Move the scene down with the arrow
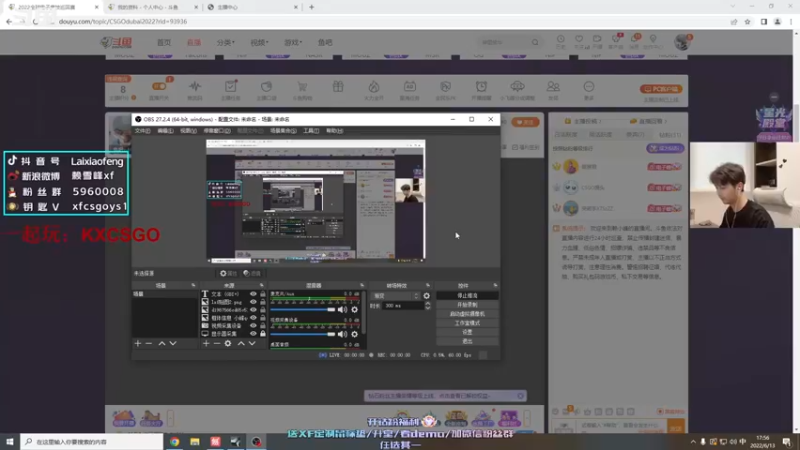Image resolution: width=800 pixels, height=450 pixels. 173,343
